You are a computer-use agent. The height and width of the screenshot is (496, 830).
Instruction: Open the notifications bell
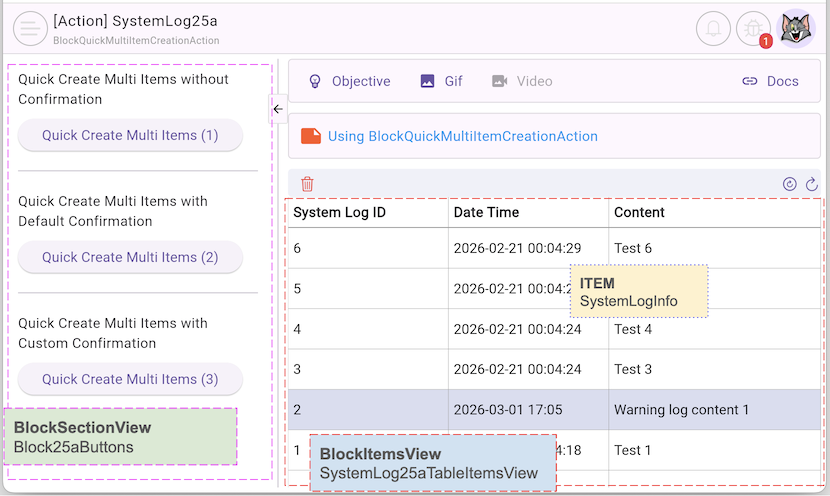[x=714, y=29]
